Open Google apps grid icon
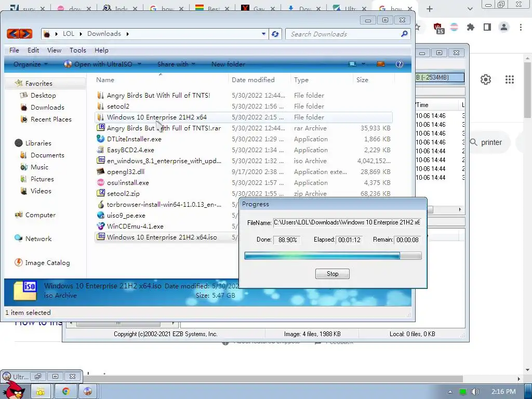 coord(509,79)
